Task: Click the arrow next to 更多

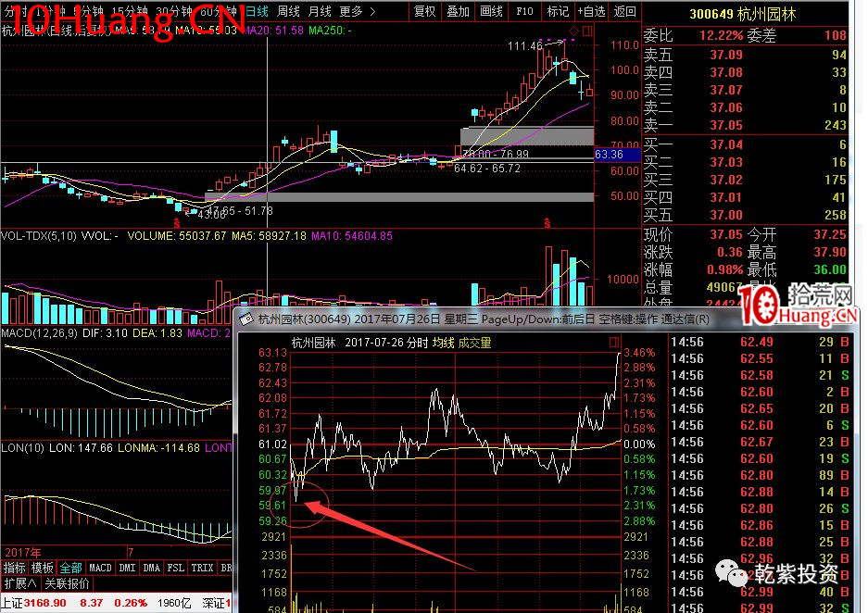Action: point(372,12)
